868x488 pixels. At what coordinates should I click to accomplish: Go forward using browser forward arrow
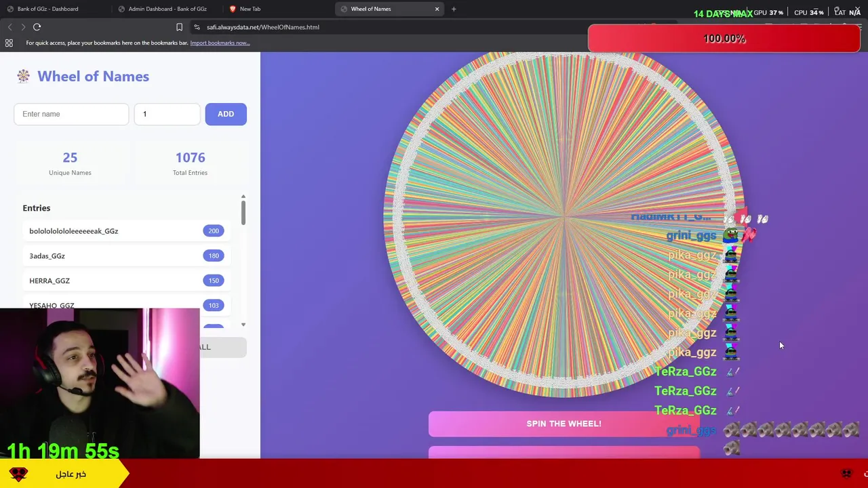(23, 27)
